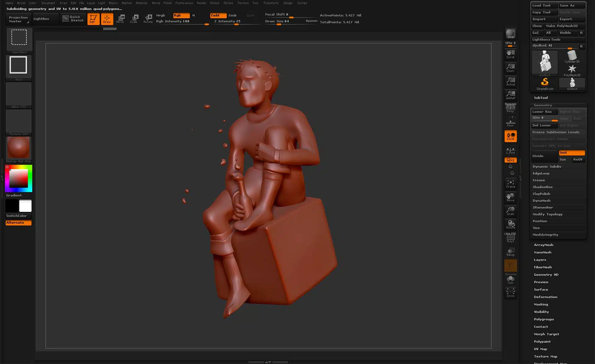Viewport: 595px width, 364px height.
Task: Activate the Edit mode icon
Action: (93, 19)
